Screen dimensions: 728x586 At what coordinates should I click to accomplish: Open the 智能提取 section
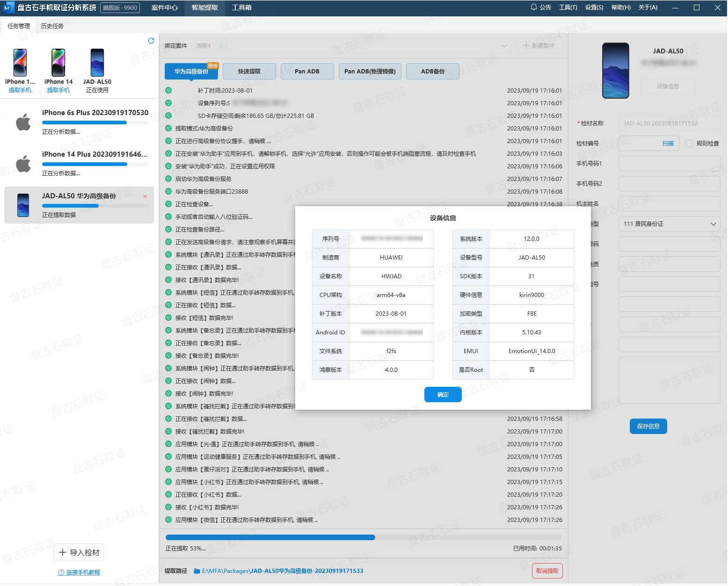[x=205, y=7]
